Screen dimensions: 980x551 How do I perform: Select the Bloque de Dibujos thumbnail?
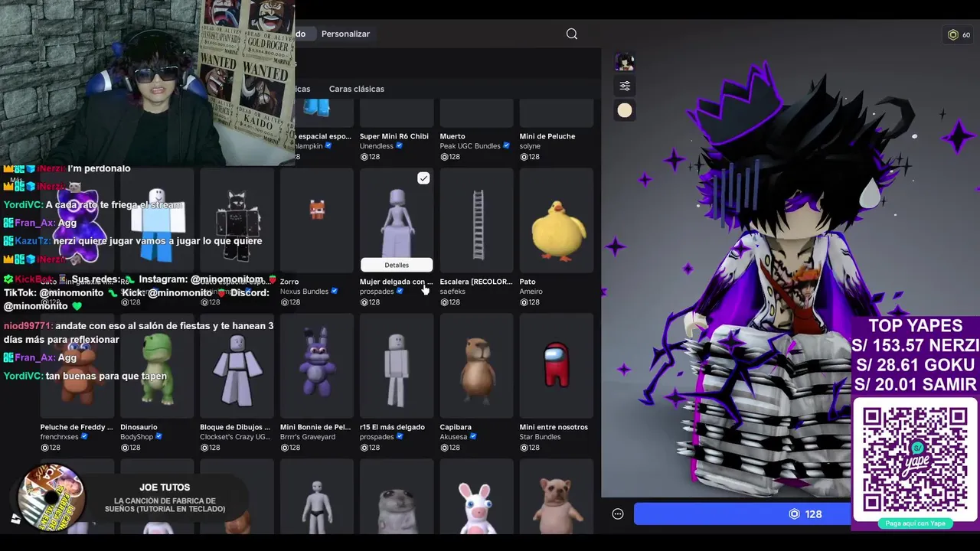[x=237, y=366]
